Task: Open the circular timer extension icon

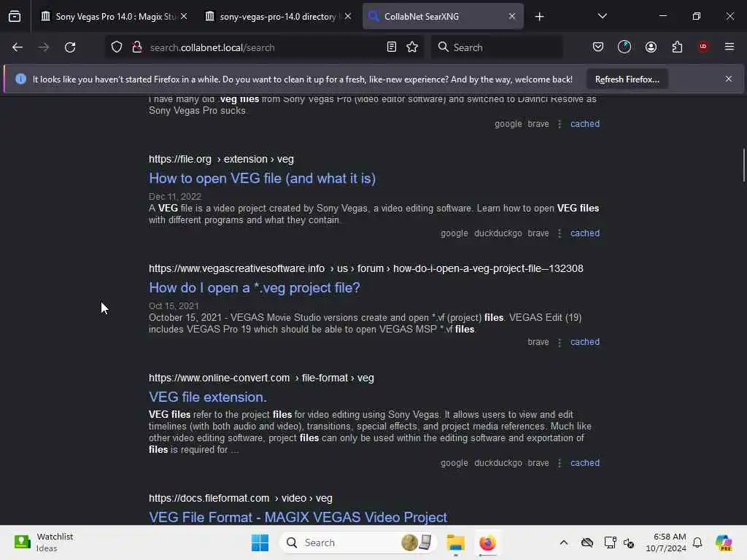Action: [x=624, y=47]
